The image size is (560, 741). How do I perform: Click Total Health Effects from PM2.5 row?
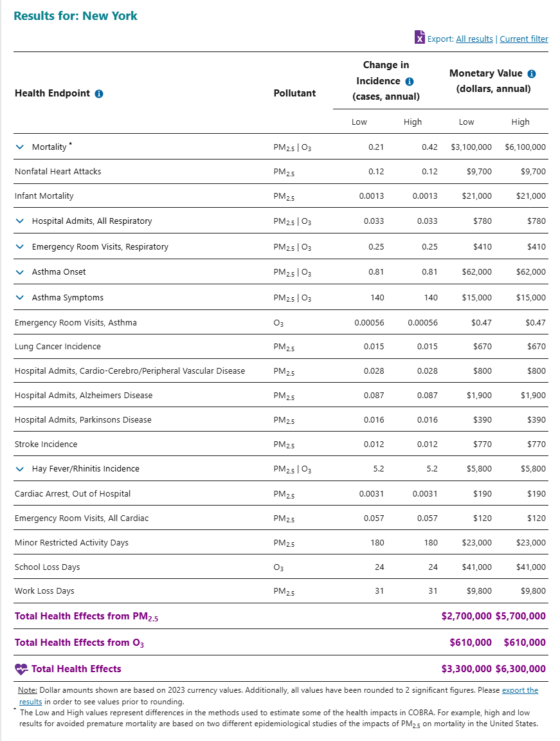tap(86, 616)
